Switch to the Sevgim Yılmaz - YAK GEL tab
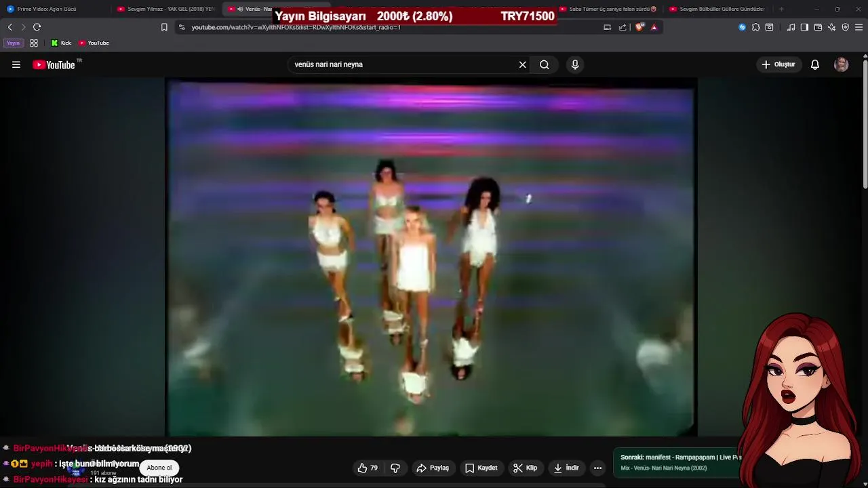The image size is (868, 488). click(x=166, y=9)
